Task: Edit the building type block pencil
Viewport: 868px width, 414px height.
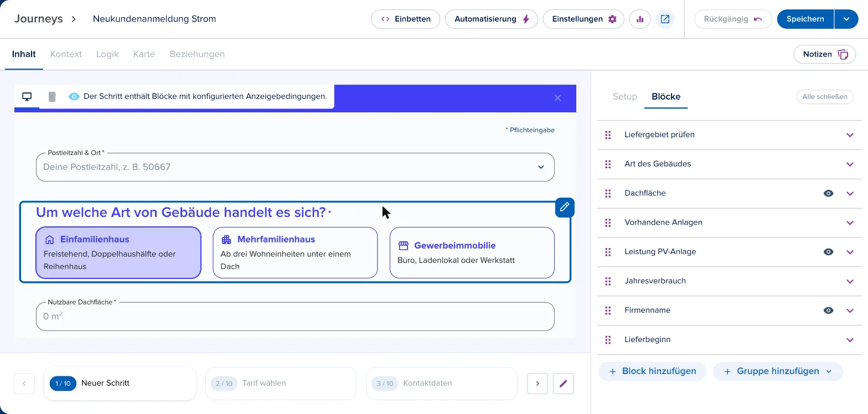Action: point(565,207)
